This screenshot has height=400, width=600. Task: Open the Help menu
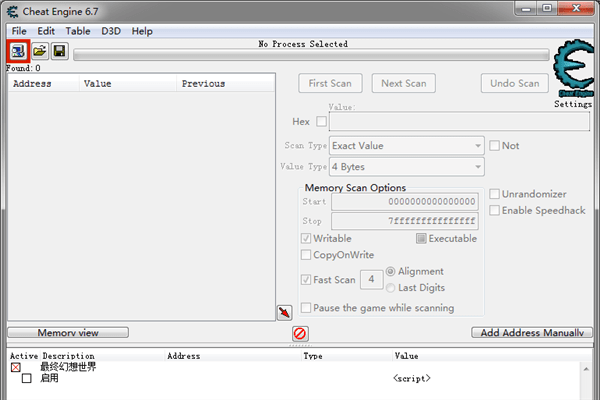(142, 31)
